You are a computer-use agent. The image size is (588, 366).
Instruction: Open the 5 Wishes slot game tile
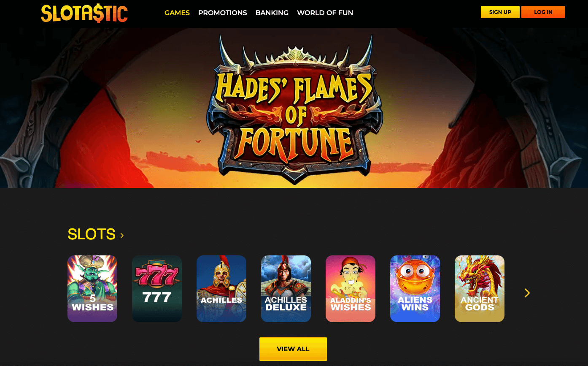click(x=92, y=289)
